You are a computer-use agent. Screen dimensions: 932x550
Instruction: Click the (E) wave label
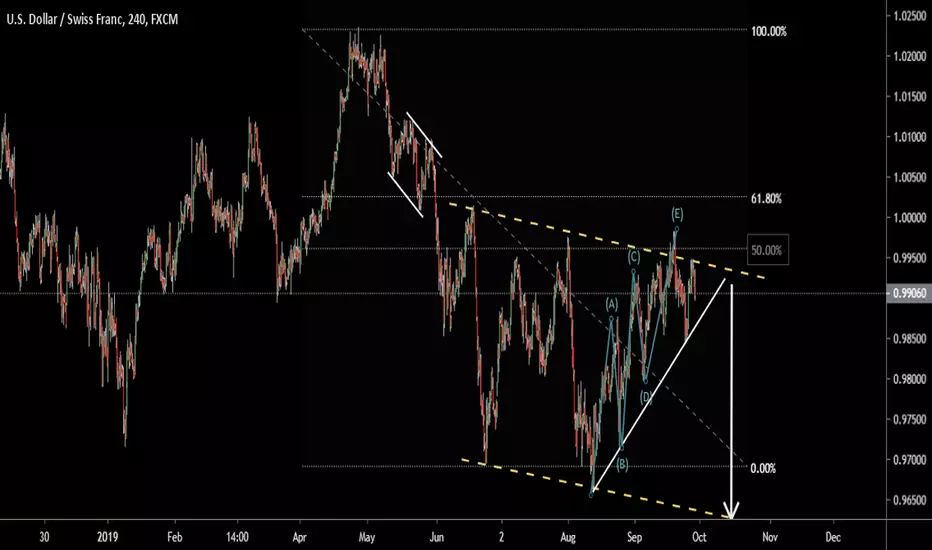click(677, 213)
